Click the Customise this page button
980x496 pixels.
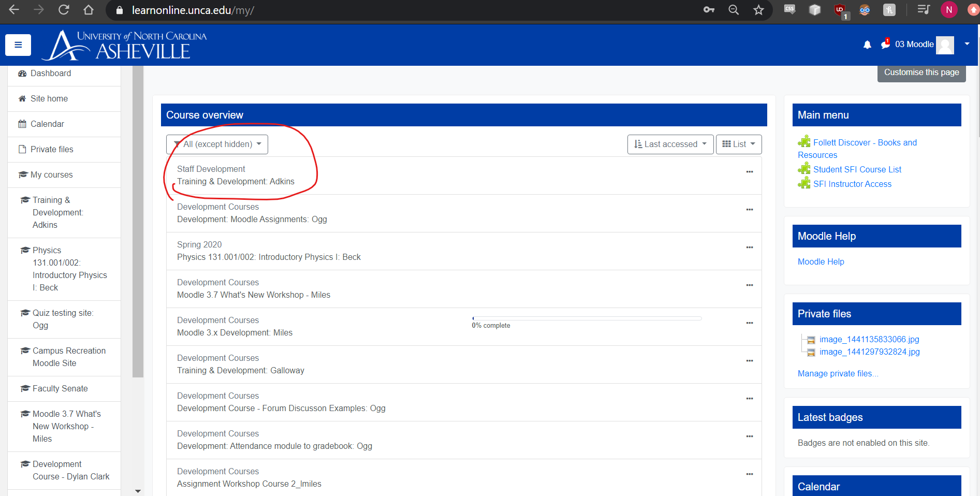click(x=921, y=72)
